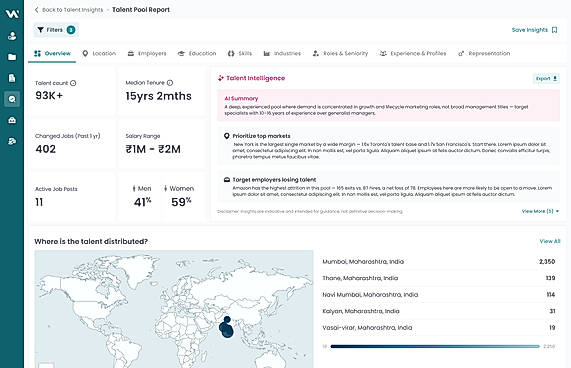
Task: Click the 402 changed jobs value
Action: (x=46, y=149)
